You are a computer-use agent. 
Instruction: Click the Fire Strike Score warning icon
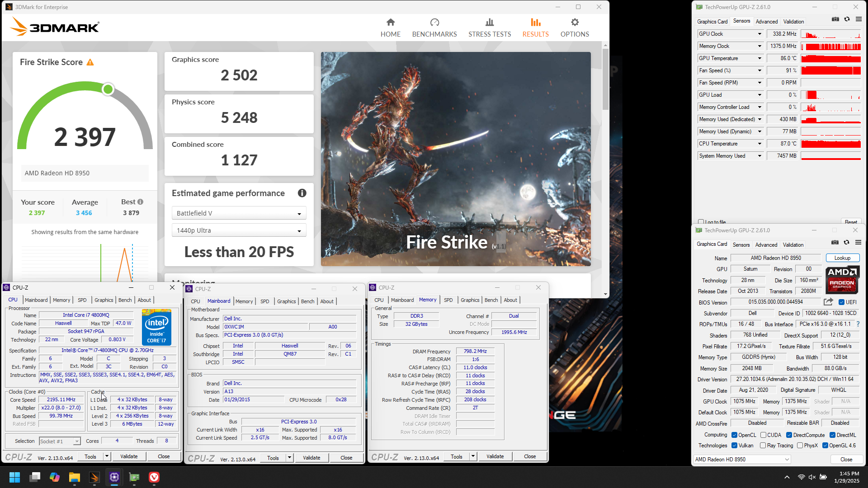90,62
